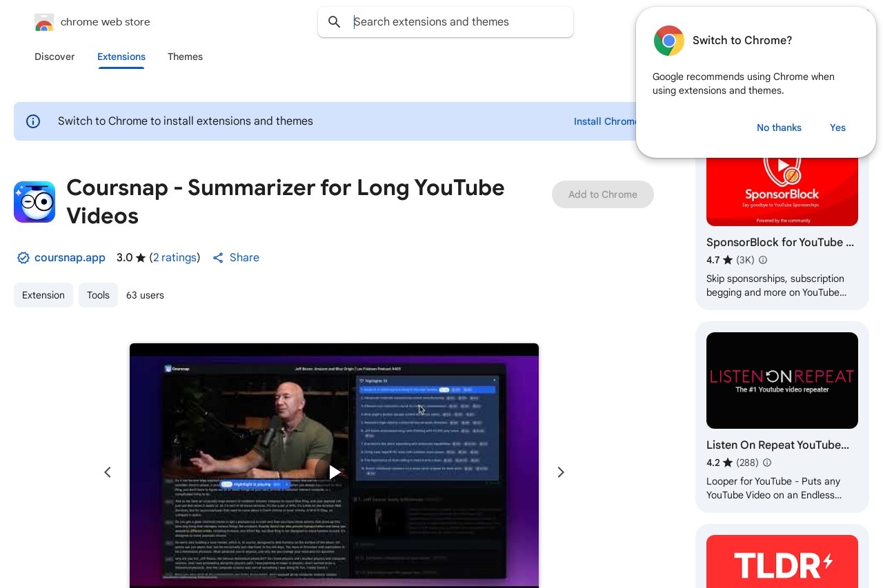883x588 pixels.
Task: Open the Listen On Repeat YouTube title
Action: (x=777, y=445)
